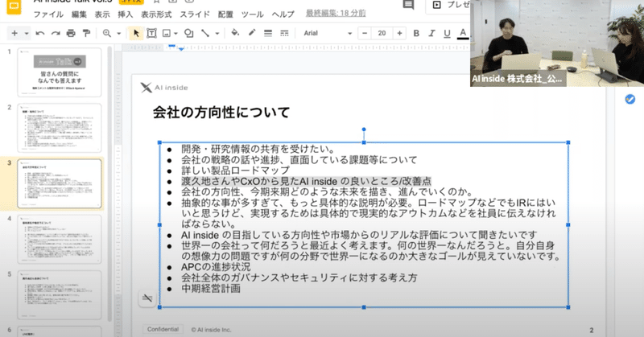Toggle italic formatting

431,33
